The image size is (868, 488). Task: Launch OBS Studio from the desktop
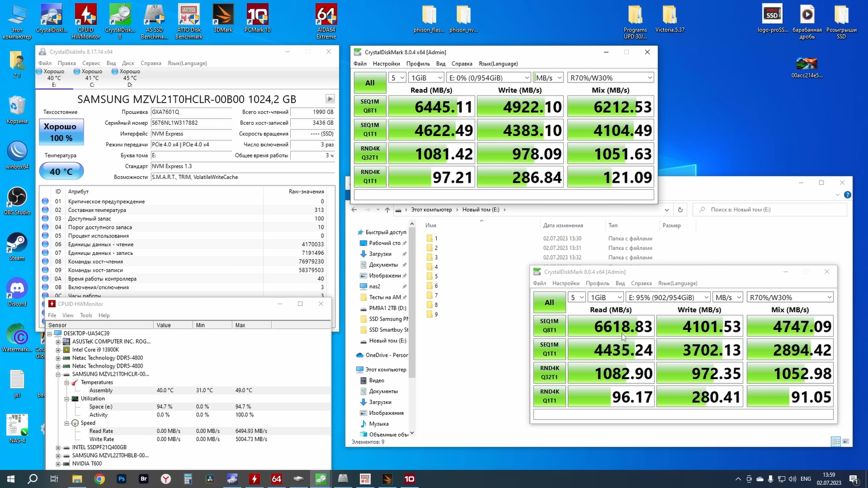tap(17, 198)
